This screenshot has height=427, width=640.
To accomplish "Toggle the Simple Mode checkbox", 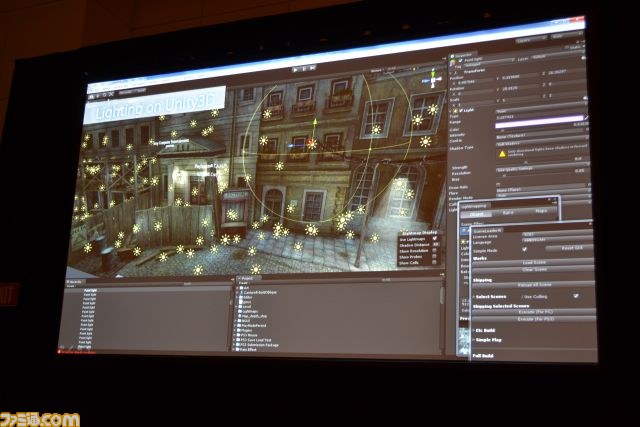I will pyautogui.click(x=524, y=249).
